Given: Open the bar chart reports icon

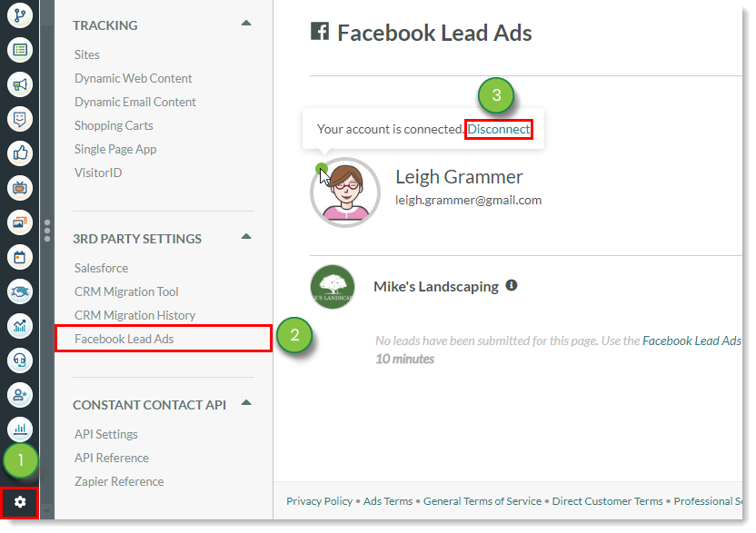Looking at the screenshot, I should click(20, 429).
